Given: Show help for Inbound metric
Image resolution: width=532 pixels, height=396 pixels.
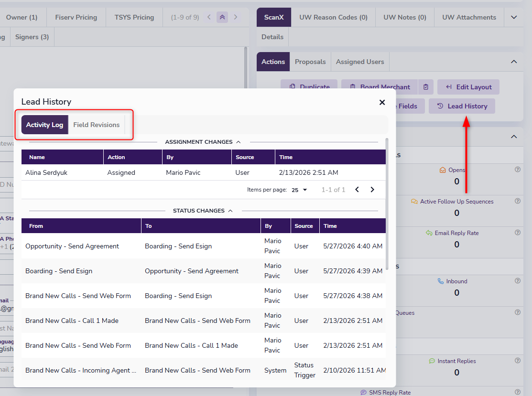Looking at the screenshot, I should [x=517, y=281].
